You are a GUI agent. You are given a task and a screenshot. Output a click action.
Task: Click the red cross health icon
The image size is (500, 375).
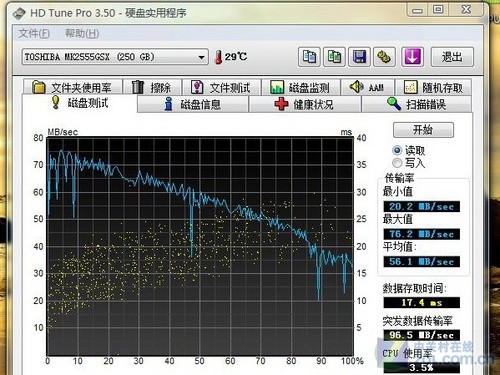pos(281,104)
